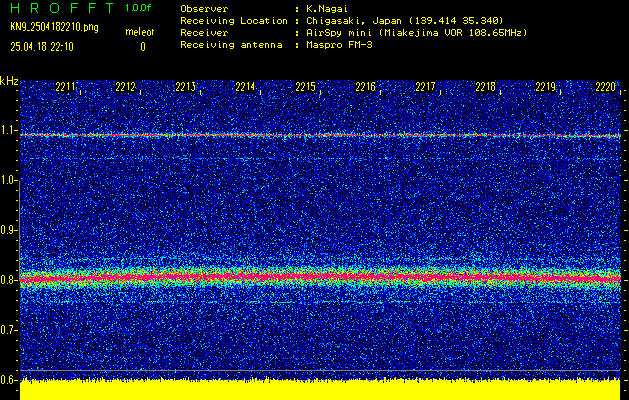Select the Chigasaki, Japan location value
The image size is (629, 400).
coord(405,21)
